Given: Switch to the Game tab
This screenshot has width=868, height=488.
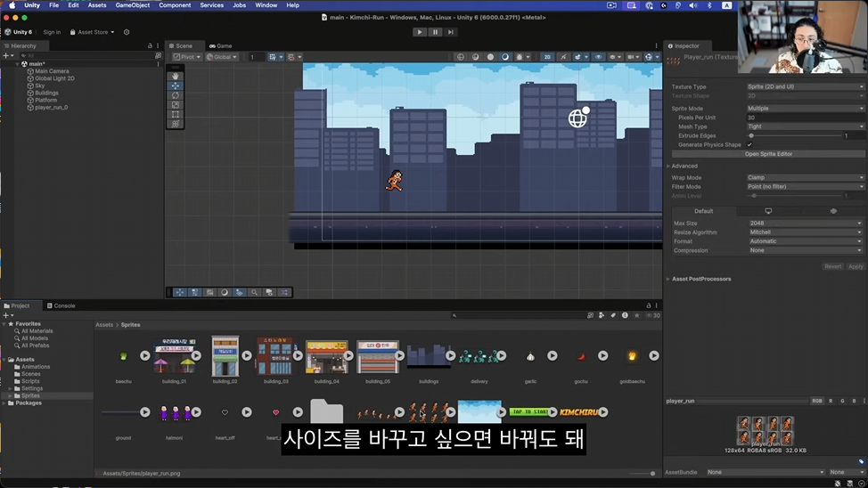Looking at the screenshot, I should point(220,46).
